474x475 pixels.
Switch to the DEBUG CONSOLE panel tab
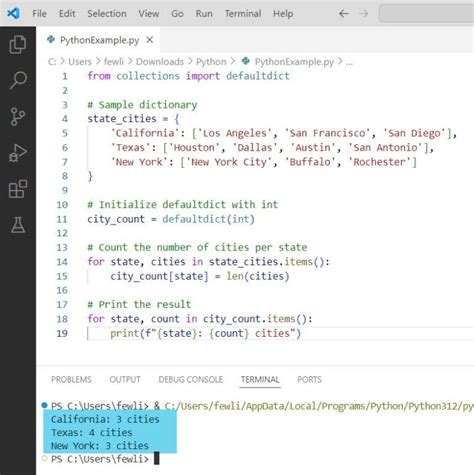[191, 379]
